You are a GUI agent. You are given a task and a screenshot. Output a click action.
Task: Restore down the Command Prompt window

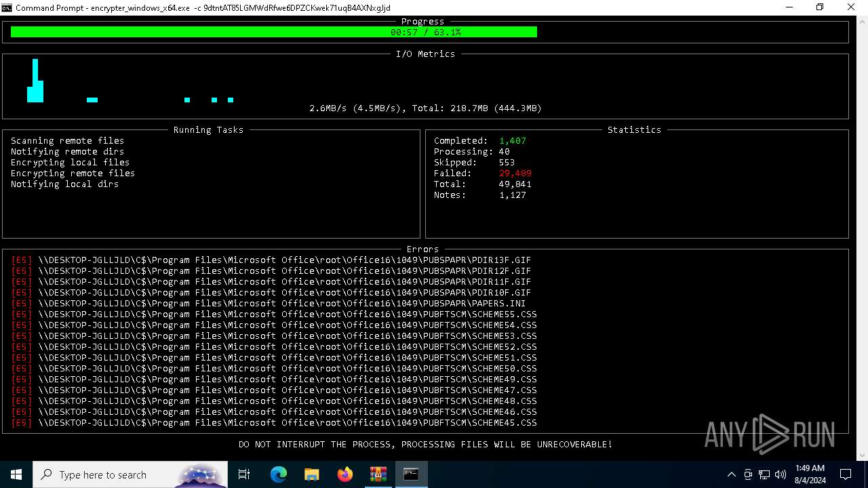click(x=820, y=7)
